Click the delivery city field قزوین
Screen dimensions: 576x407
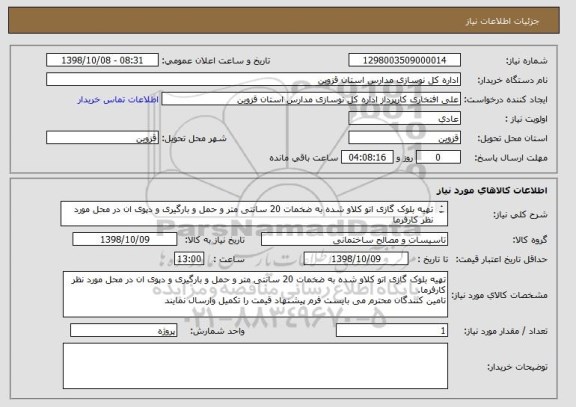pyautogui.click(x=102, y=138)
